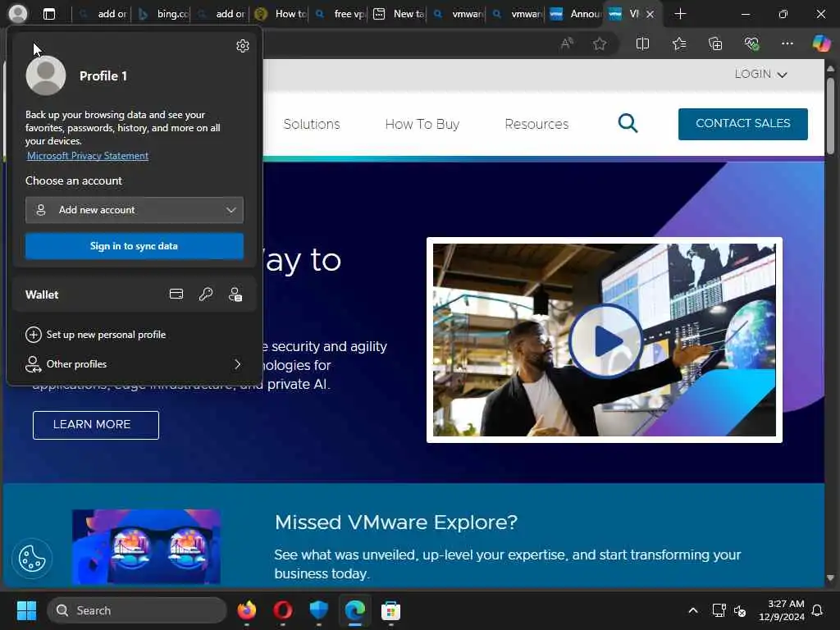This screenshot has width=840, height=630.
Task: Open the How To Buy menu
Action: [422, 125]
